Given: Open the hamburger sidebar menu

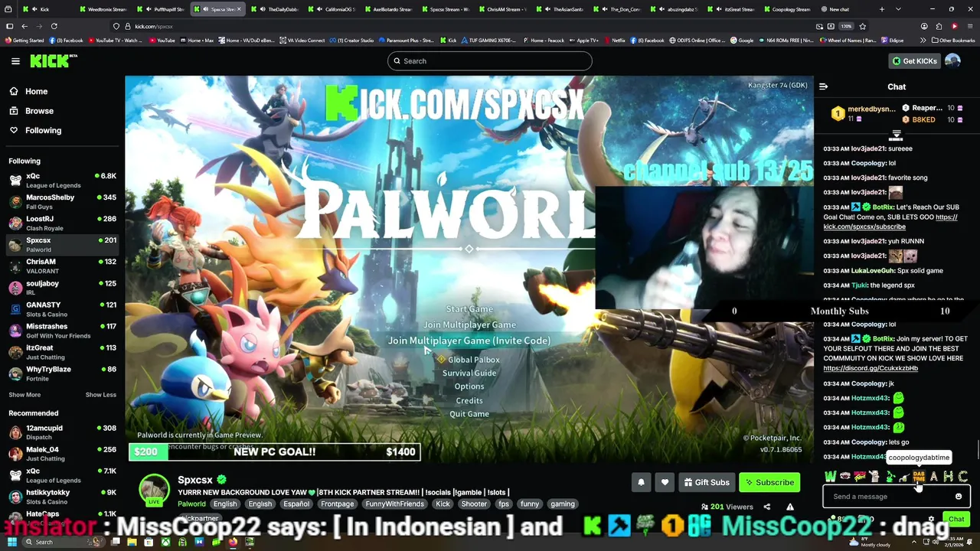Looking at the screenshot, I should (x=15, y=61).
